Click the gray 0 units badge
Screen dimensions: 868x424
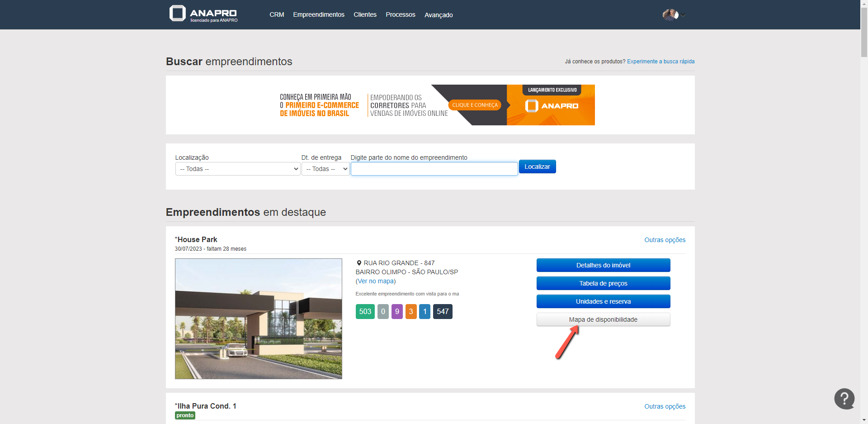click(383, 311)
